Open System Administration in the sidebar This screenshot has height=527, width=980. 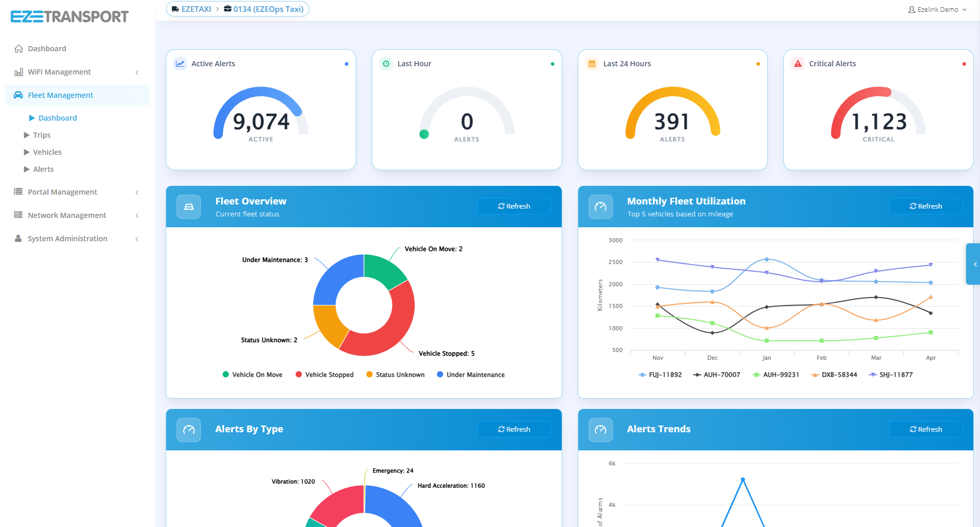(x=78, y=239)
